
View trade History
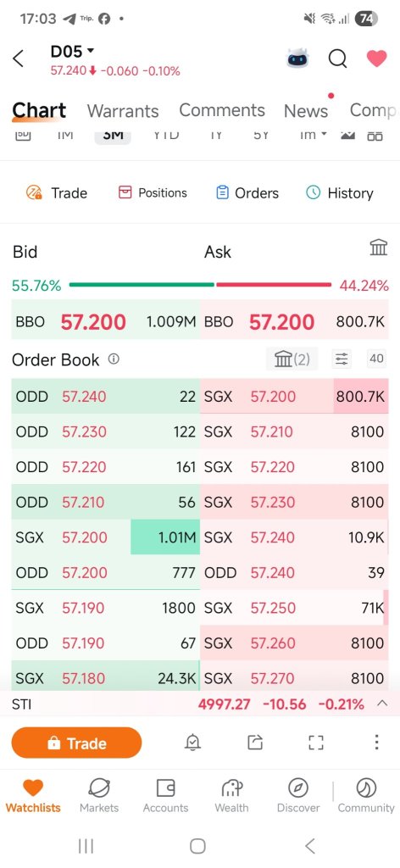(x=340, y=192)
